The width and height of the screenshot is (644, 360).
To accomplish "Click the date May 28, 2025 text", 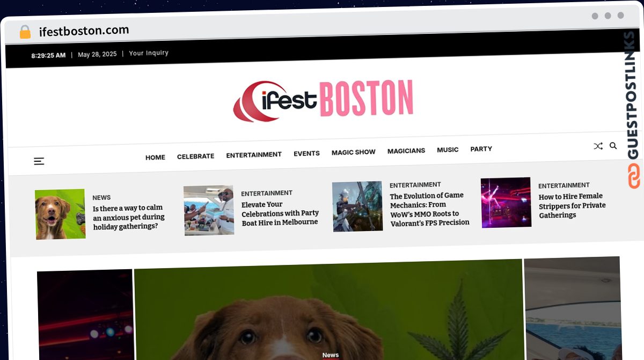I will tap(97, 54).
